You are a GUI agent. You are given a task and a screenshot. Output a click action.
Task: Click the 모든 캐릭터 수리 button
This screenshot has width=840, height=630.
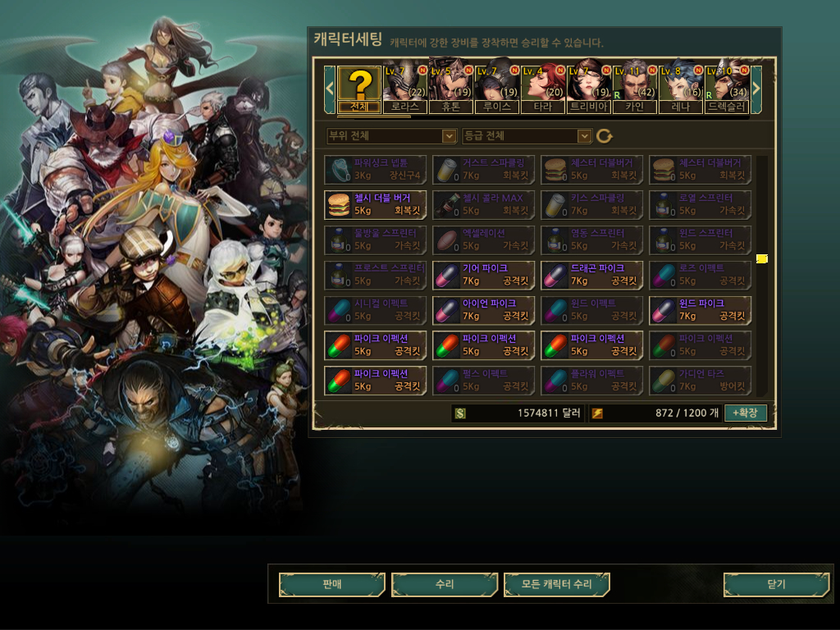pyautogui.click(x=557, y=584)
